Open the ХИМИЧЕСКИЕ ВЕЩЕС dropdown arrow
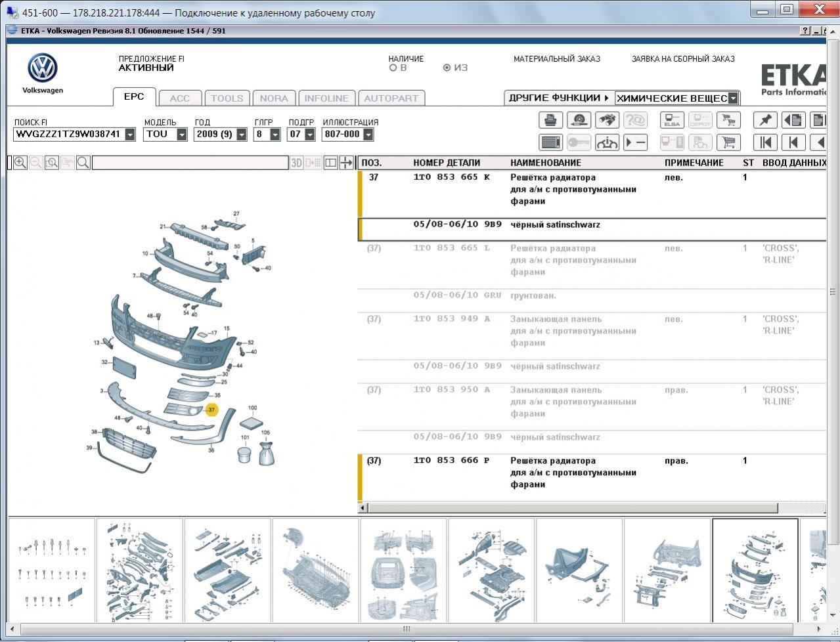 coord(733,98)
